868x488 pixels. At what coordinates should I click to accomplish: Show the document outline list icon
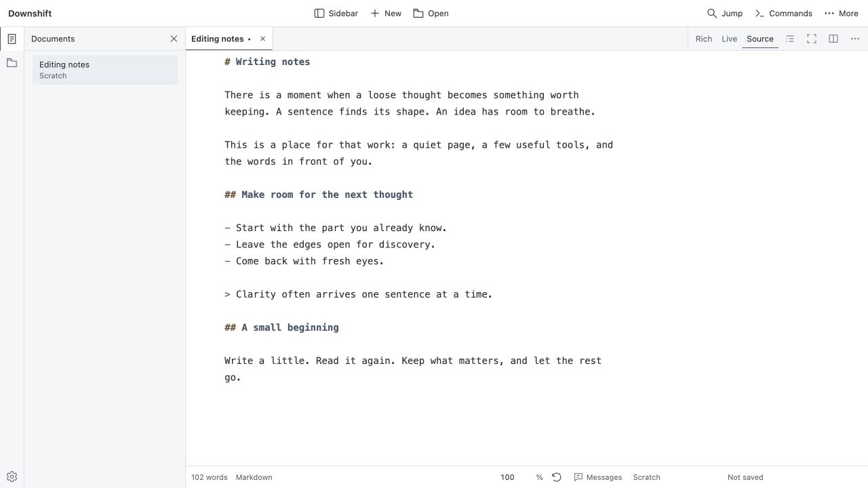point(790,39)
